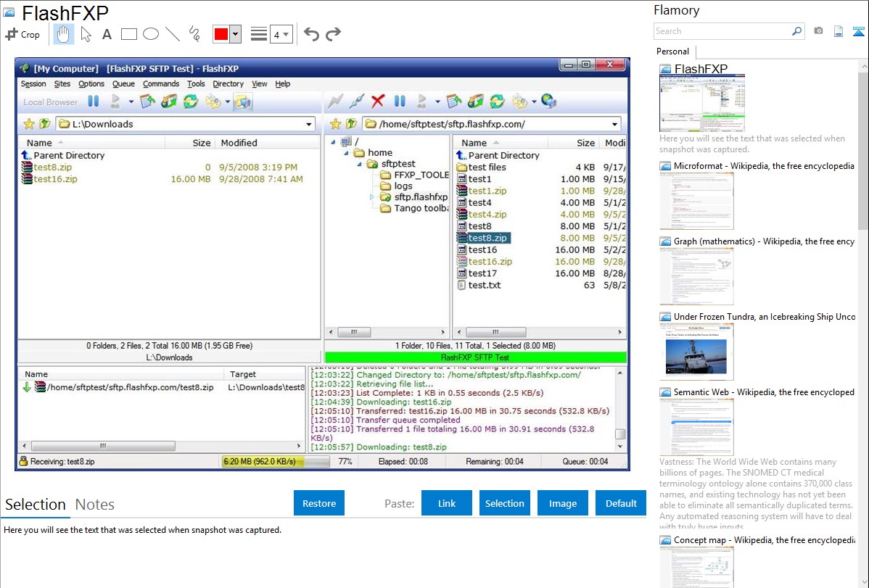Screen dimensions: 869x588
Task: Click the Image paste button
Action: click(563, 503)
